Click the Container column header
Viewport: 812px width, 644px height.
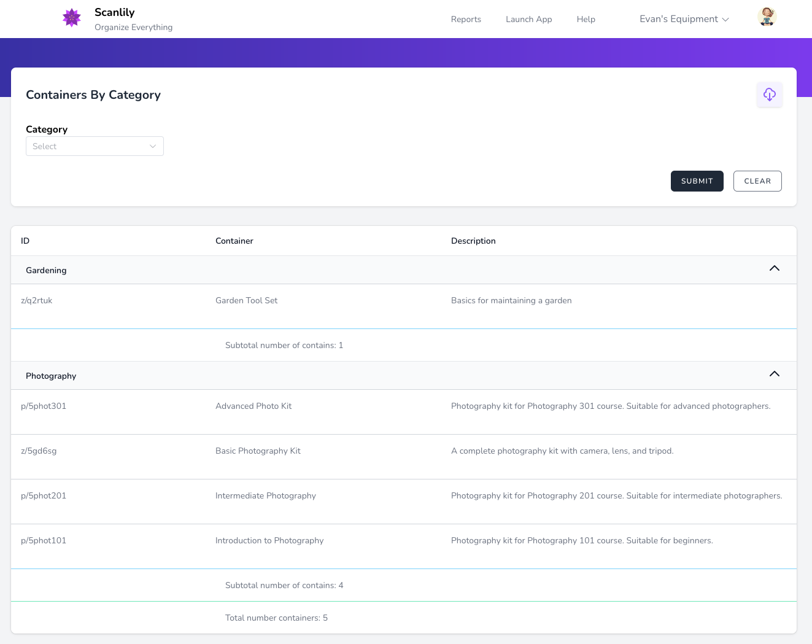[x=234, y=241]
